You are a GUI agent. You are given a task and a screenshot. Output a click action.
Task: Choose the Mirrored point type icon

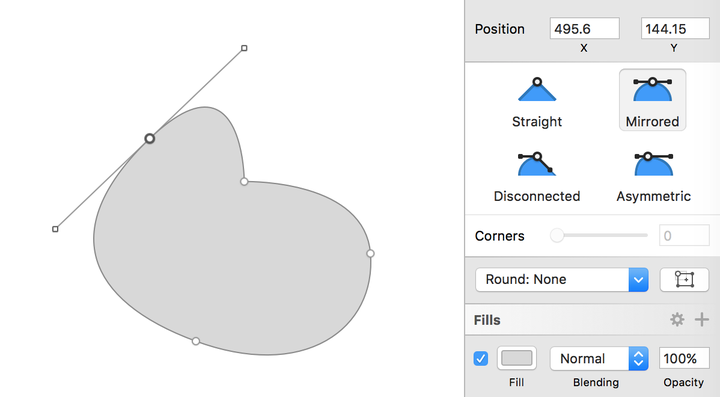point(652,90)
